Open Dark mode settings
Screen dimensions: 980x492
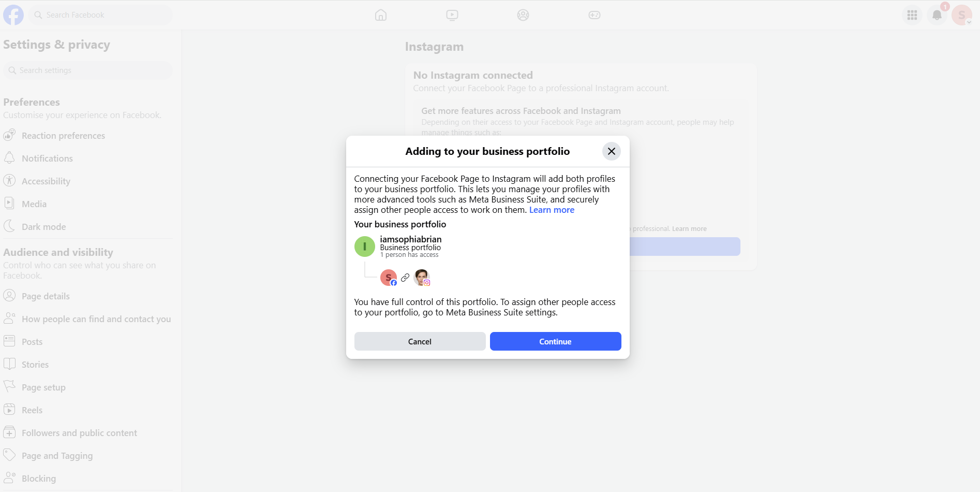pos(88,227)
